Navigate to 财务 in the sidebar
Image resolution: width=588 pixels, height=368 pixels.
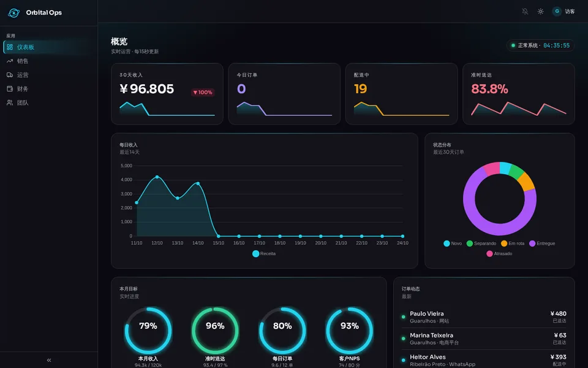pyautogui.click(x=49, y=88)
